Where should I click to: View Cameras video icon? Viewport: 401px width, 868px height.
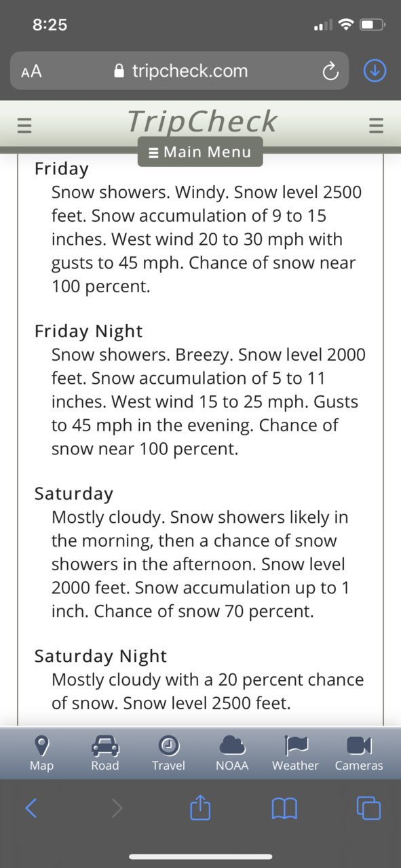pos(359,746)
